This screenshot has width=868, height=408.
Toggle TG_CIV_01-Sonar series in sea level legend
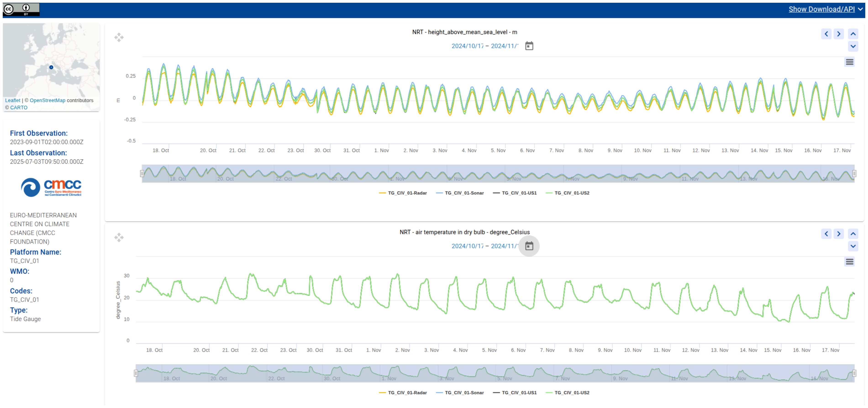(460, 193)
